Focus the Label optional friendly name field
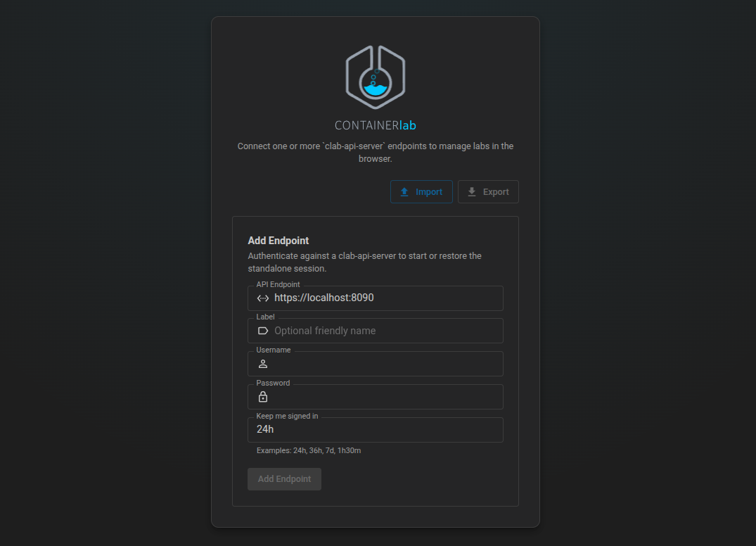This screenshot has width=756, height=546. pos(376,331)
